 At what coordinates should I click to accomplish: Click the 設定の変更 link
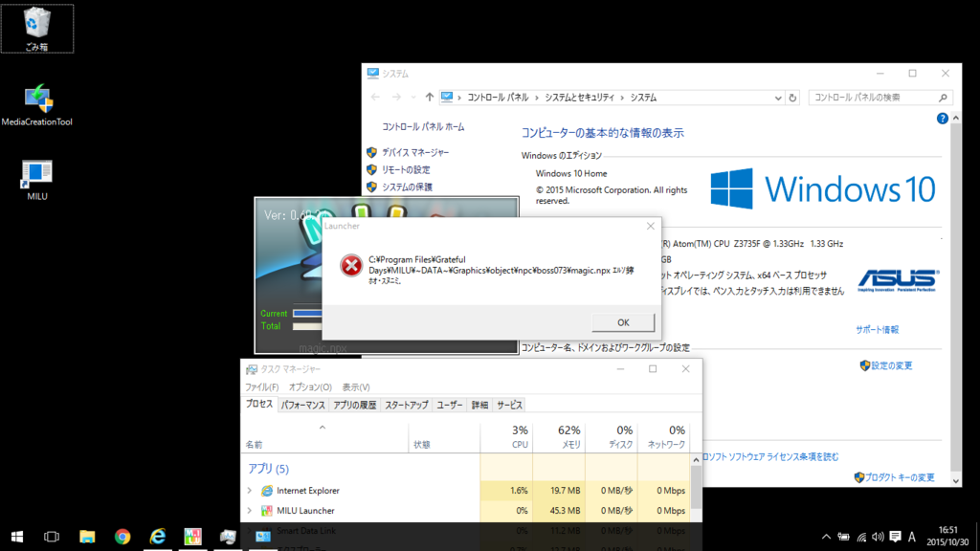coord(891,365)
